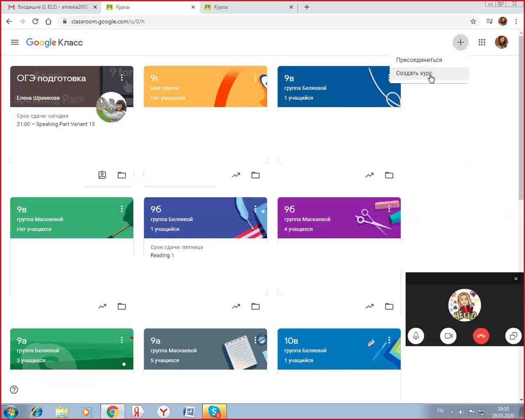Go to the browser home page
Image resolution: width=525 pixels, height=420 pixels.
point(49,21)
